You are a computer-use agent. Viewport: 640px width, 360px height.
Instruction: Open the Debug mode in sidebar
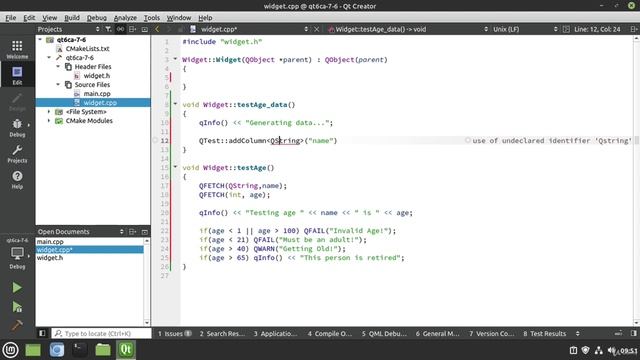click(x=17, y=128)
